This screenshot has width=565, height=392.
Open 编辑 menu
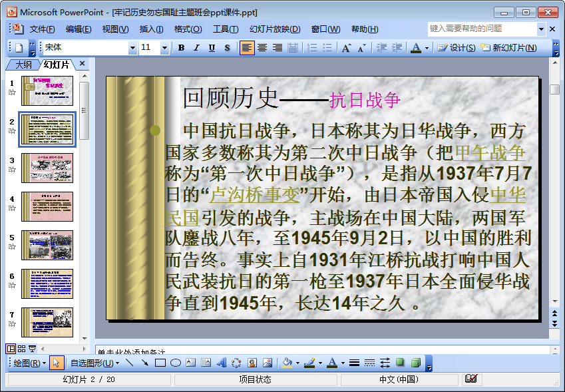tap(79, 29)
